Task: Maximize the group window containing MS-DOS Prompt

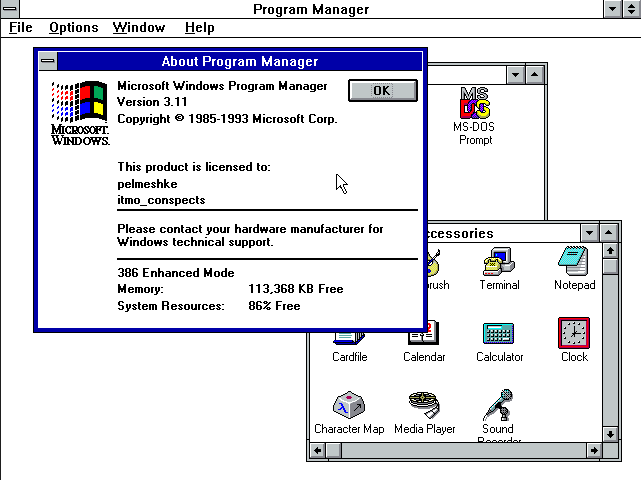Action: 534,75
